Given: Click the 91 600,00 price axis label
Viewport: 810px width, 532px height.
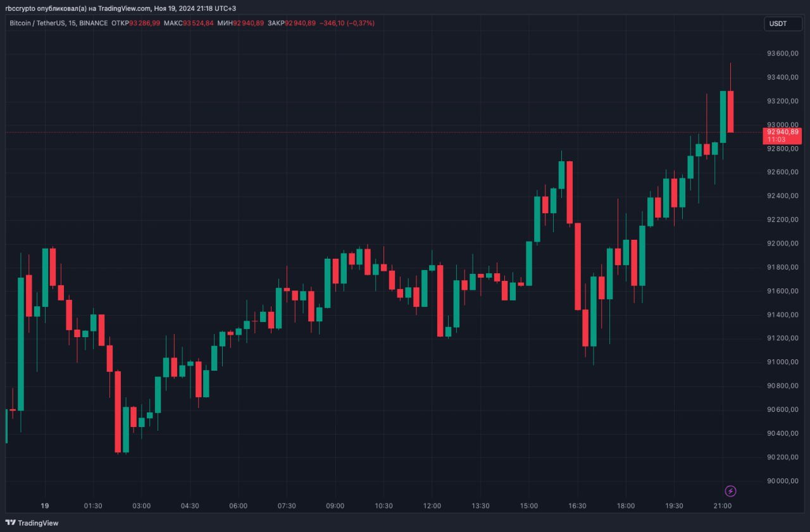Looking at the screenshot, I should click(x=782, y=291).
